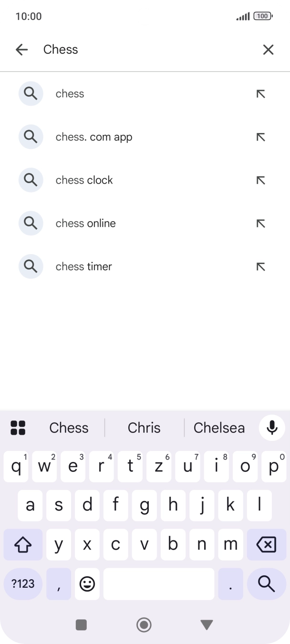This screenshot has width=290, height=644.
Task: Pick 'Chris' keyboard word suggestion
Action: [144, 428]
